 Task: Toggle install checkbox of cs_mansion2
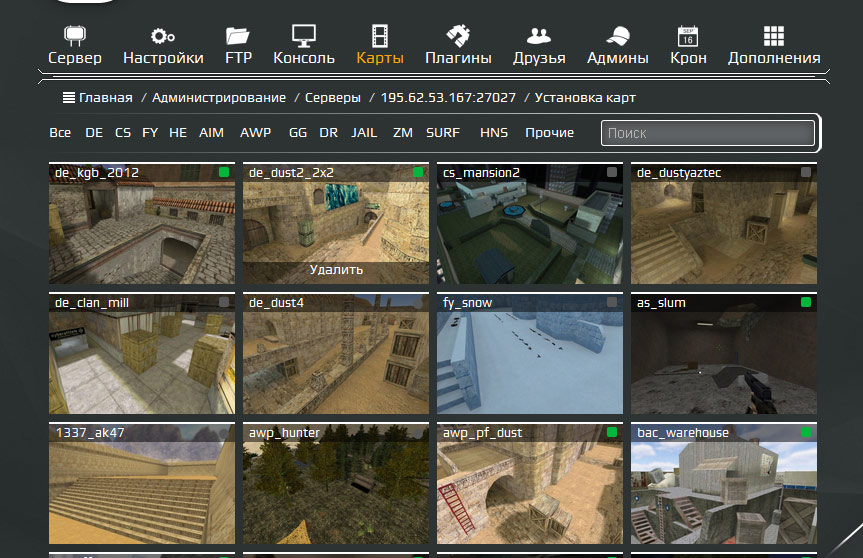point(611,172)
